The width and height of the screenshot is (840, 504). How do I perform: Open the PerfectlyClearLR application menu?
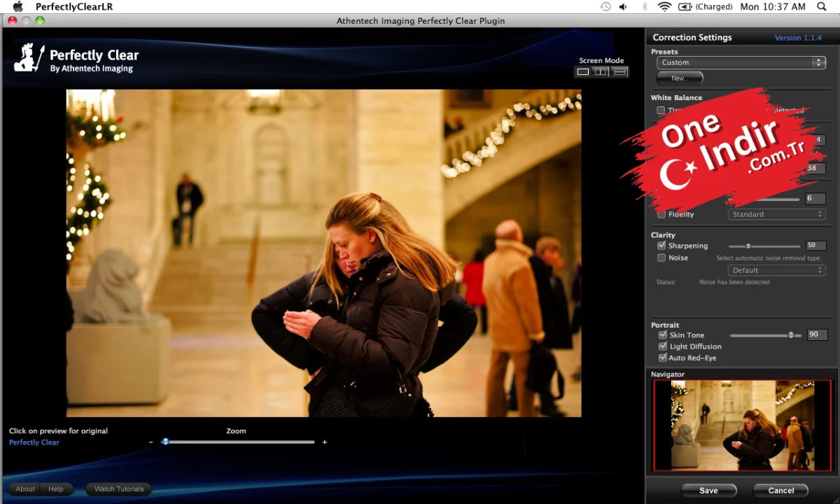pos(73,7)
